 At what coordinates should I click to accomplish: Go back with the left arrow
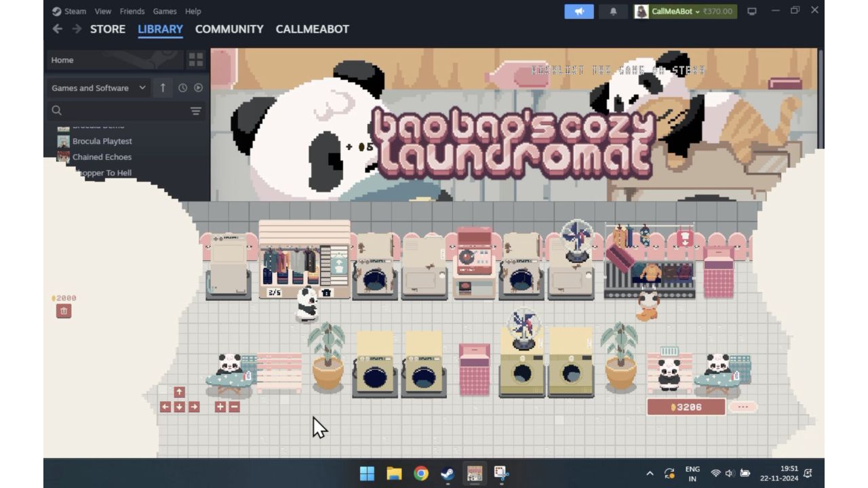point(58,29)
